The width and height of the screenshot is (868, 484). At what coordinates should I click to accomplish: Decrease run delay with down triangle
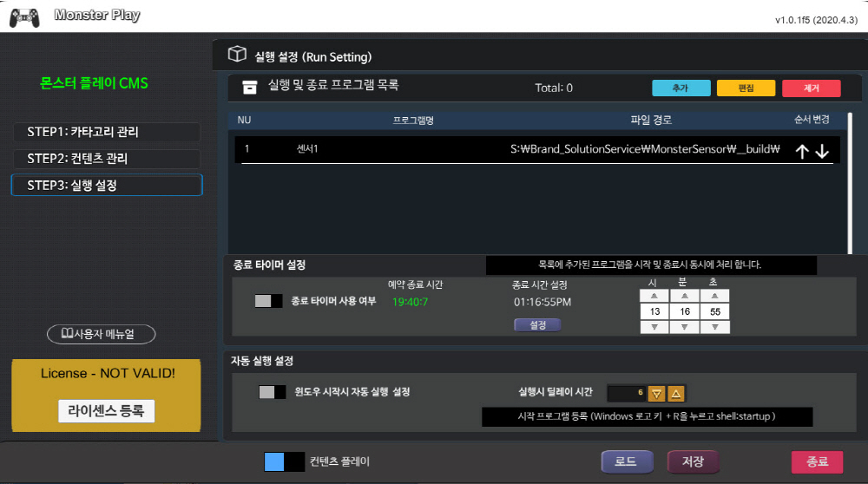pyautogui.click(x=656, y=394)
